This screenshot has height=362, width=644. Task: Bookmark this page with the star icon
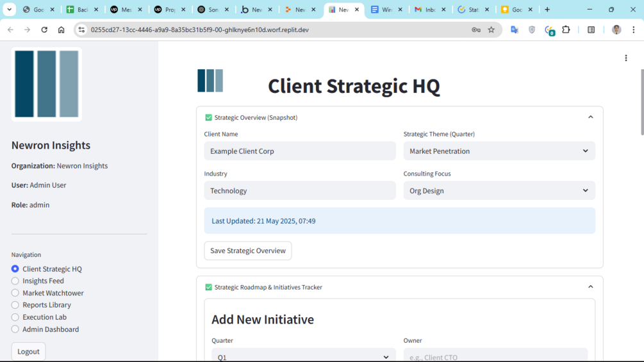[x=491, y=29]
